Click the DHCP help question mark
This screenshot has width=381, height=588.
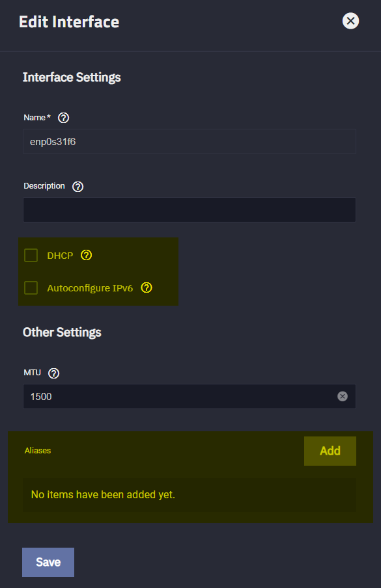click(x=87, y=256)
